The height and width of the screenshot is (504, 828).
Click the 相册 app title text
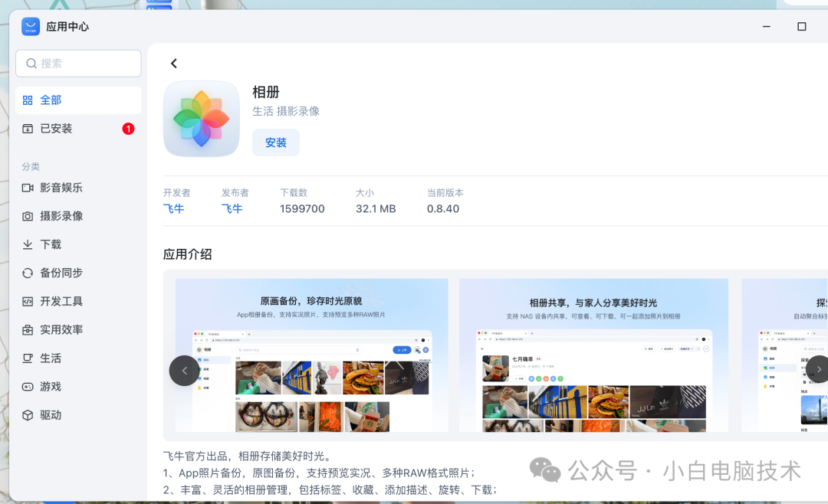[265, 93]
